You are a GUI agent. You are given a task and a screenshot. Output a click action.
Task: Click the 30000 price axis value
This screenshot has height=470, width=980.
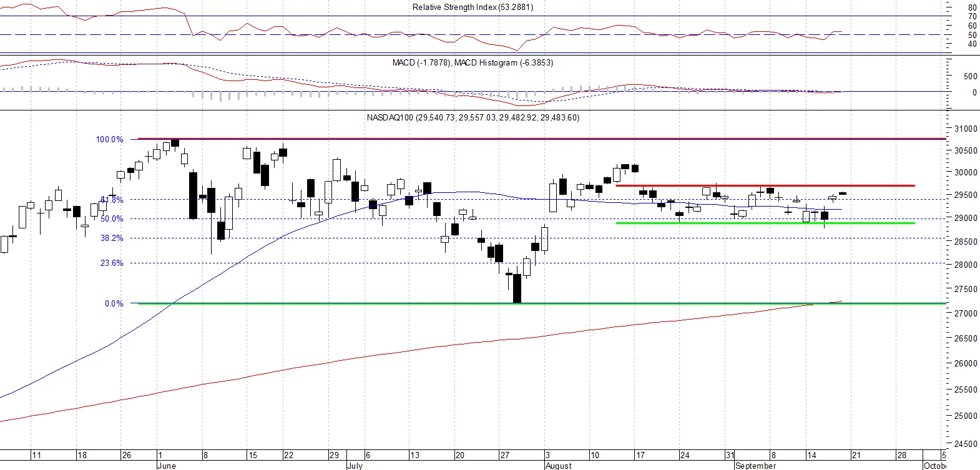click(x=966, y=172)
